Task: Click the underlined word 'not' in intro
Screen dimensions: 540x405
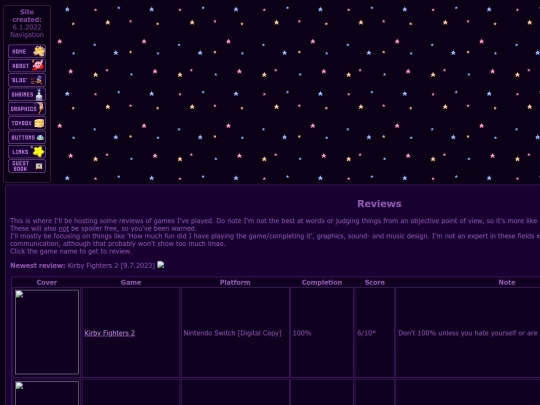Action: click(64, 228)
